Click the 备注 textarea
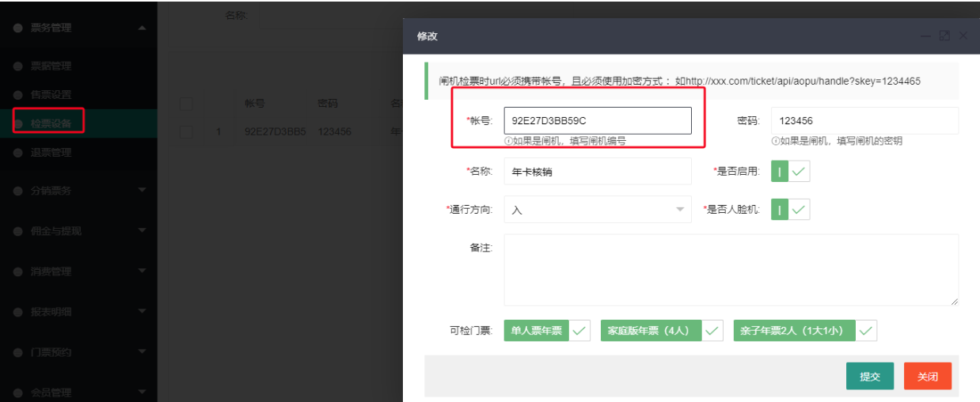 click(x=731, y=270)
